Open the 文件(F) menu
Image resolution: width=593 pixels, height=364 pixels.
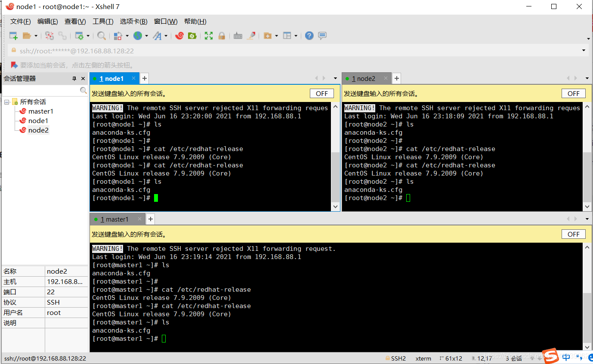coord(21,22)
